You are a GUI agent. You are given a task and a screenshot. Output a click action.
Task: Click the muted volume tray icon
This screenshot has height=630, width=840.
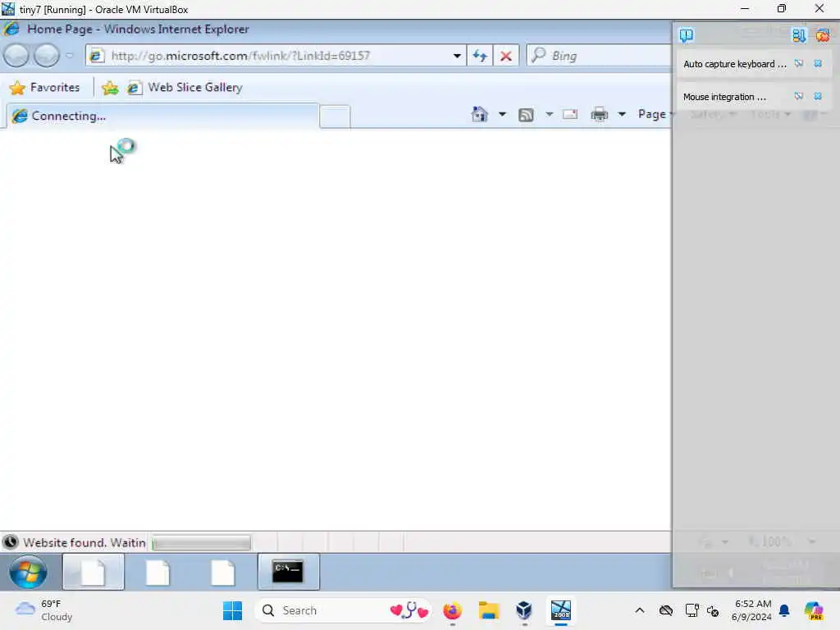713,610
